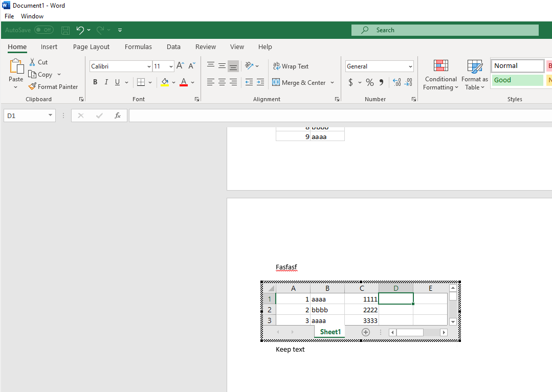Open Font dialog launcher
The width and height of the screenshot is (552, 392).
pyautogui.click(x=197, y=100)
